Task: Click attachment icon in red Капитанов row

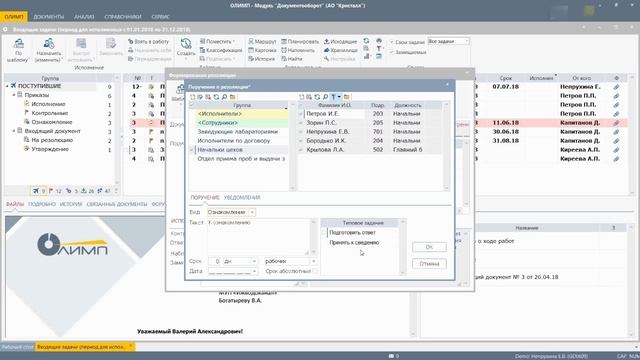Action: pos(616,122)
